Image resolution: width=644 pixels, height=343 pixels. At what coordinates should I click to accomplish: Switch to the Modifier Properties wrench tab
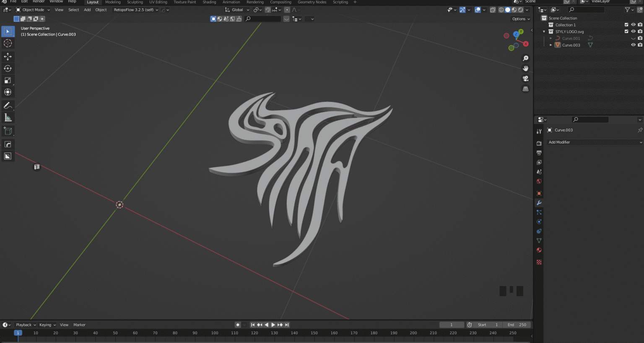click(x=539, y=203)
